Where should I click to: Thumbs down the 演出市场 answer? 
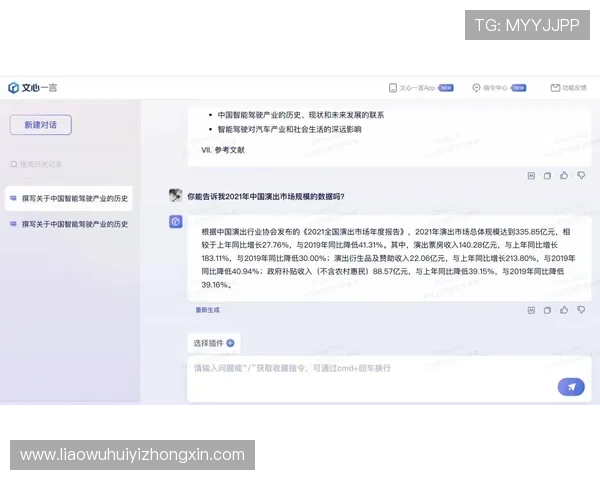(581, 310)
